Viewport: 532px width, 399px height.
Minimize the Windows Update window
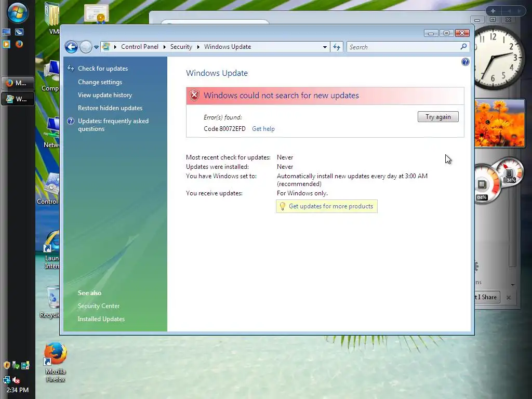click(x=431, y=33)
